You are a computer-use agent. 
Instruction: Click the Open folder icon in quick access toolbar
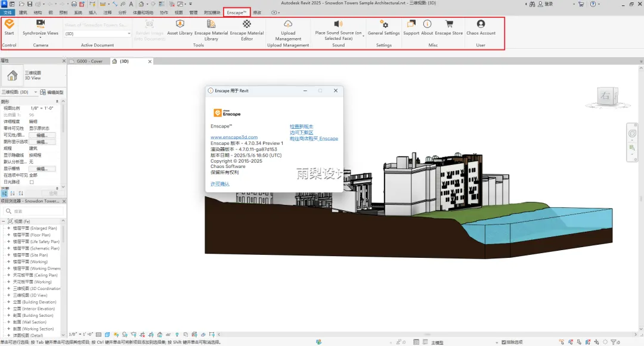[x=21, y=4]
